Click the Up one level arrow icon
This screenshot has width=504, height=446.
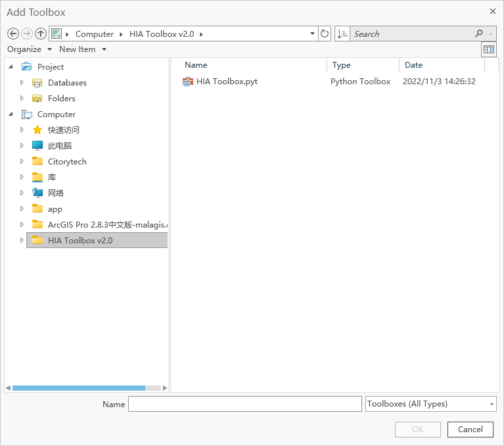41,34
